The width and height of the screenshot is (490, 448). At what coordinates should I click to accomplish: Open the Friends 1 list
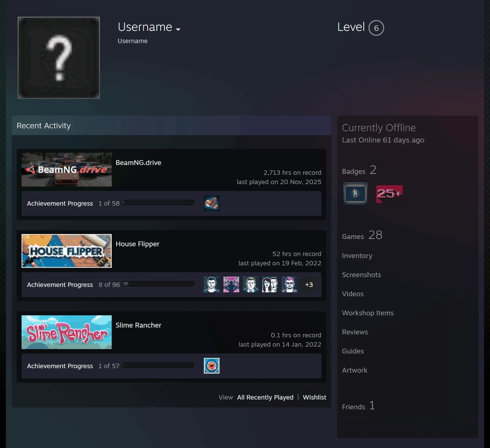click(358, 406)
